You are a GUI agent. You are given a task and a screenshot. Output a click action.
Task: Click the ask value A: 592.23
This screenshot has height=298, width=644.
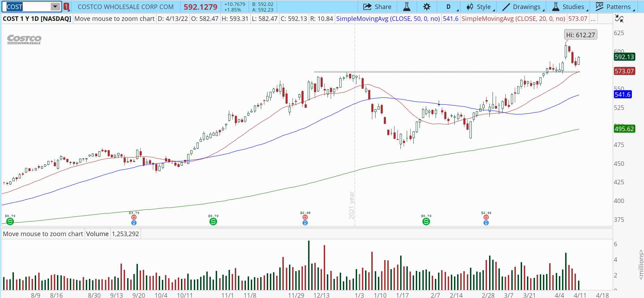coord(263,10)
